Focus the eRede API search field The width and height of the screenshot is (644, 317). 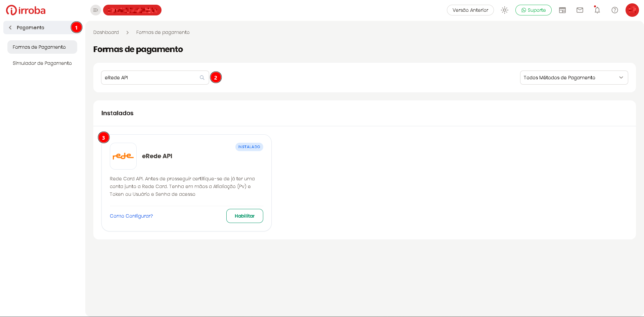(155, 78)
